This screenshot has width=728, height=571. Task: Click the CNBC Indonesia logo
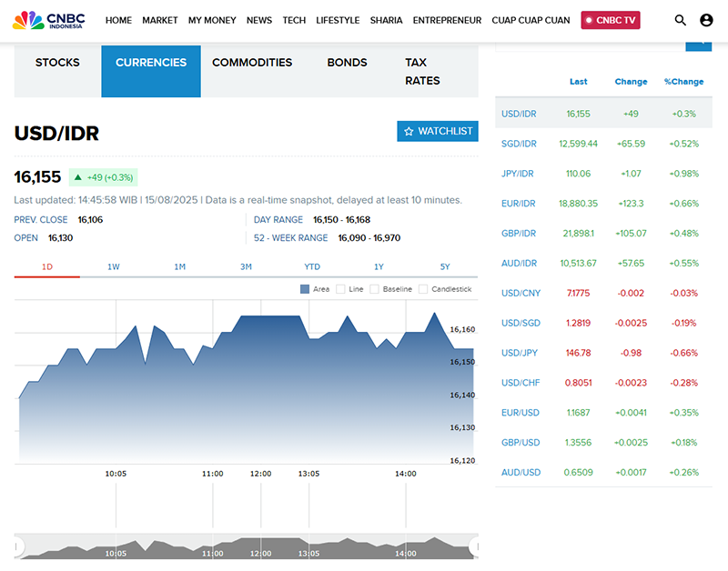tap(51, 20)
